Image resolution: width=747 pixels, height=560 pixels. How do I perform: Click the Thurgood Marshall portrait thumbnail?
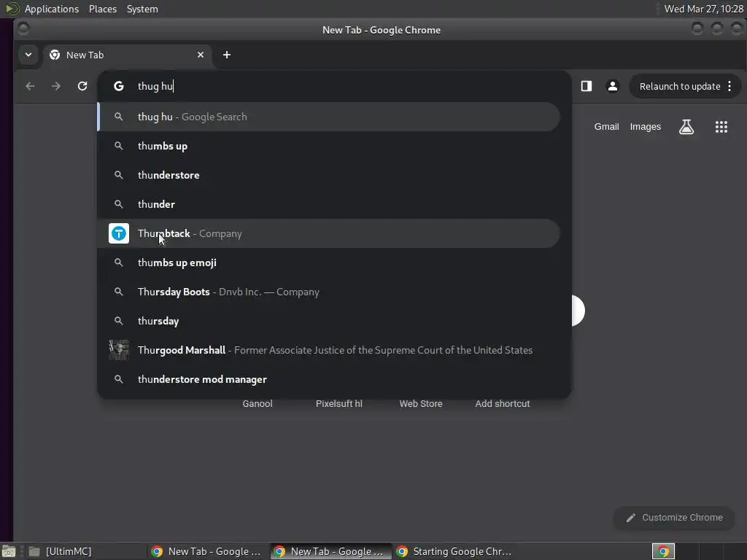119,350
